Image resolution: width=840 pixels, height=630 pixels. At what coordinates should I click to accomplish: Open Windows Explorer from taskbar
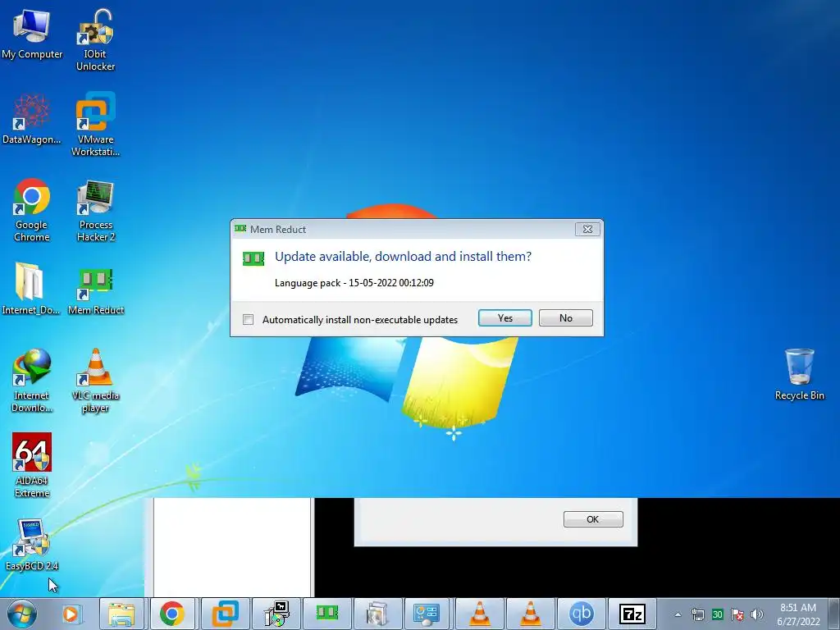(121, 614)
